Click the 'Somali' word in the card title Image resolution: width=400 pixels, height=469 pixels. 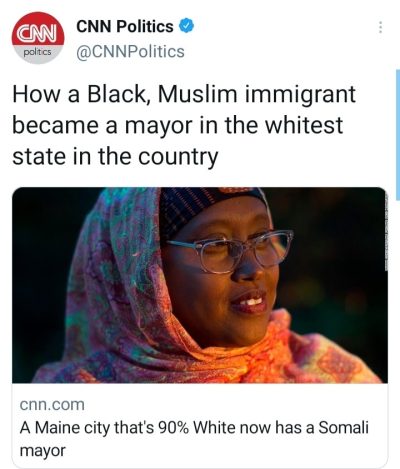pos(343,427)
